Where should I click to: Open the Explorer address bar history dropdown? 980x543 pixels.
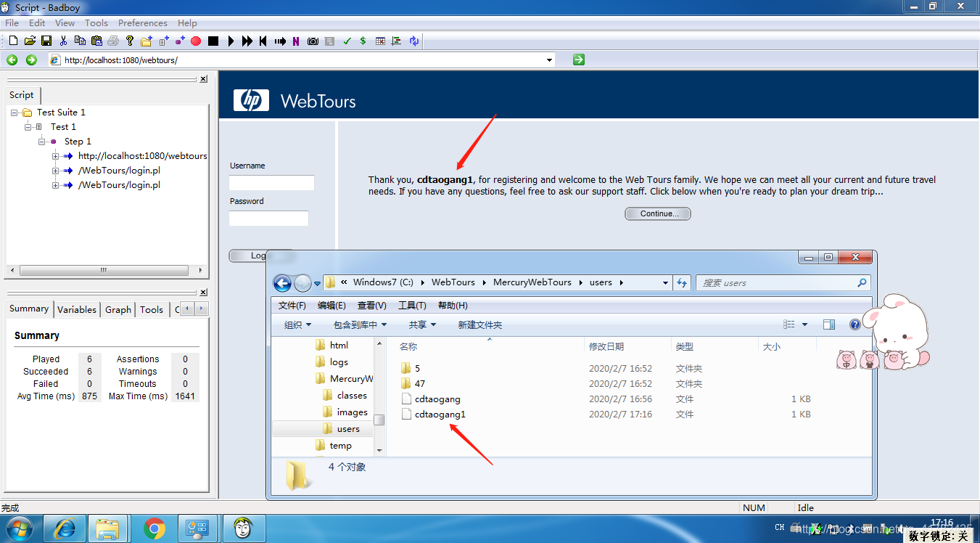[666, 282]
